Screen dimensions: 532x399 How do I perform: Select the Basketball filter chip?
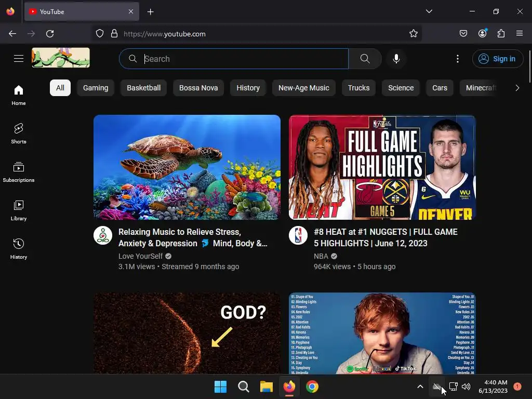pos(144,88)
